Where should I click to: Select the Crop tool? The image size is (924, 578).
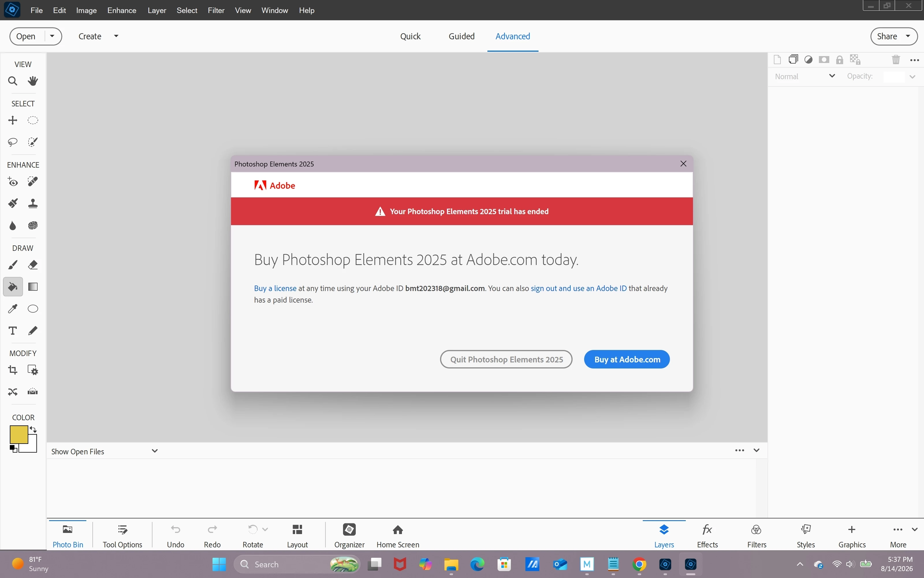coord(13,370)
